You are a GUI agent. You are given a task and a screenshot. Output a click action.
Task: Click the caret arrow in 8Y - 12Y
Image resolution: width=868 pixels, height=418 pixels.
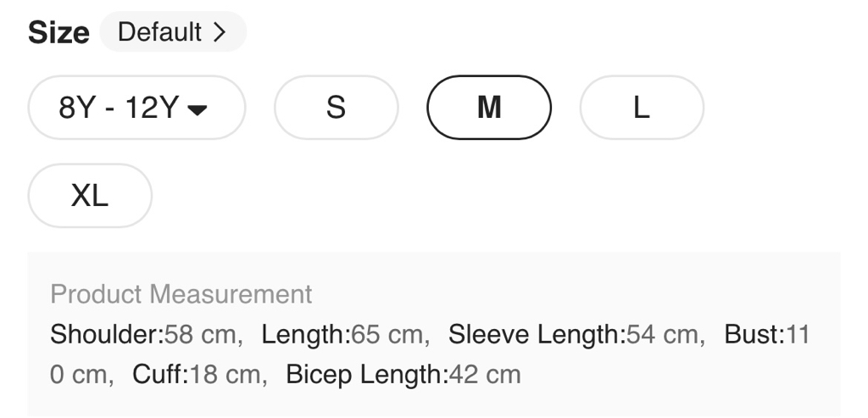pyautogui.click(x=197, y=109)
